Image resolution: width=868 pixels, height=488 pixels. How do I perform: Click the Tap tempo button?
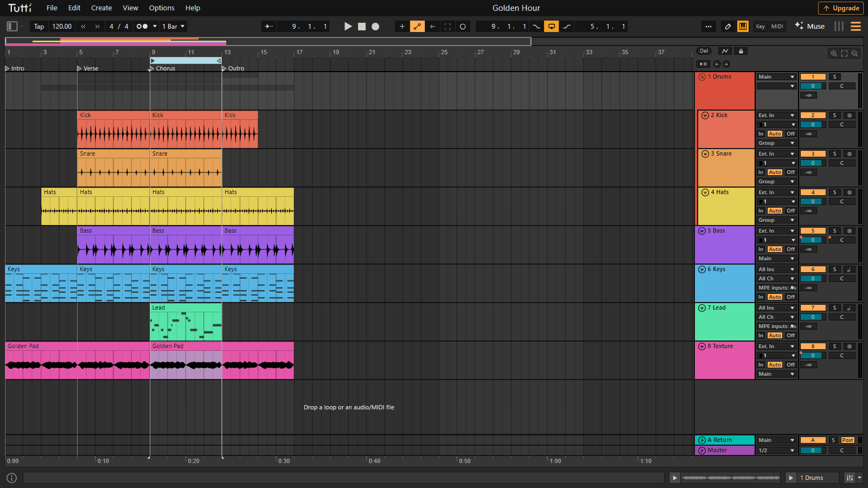tap(39, 26)
